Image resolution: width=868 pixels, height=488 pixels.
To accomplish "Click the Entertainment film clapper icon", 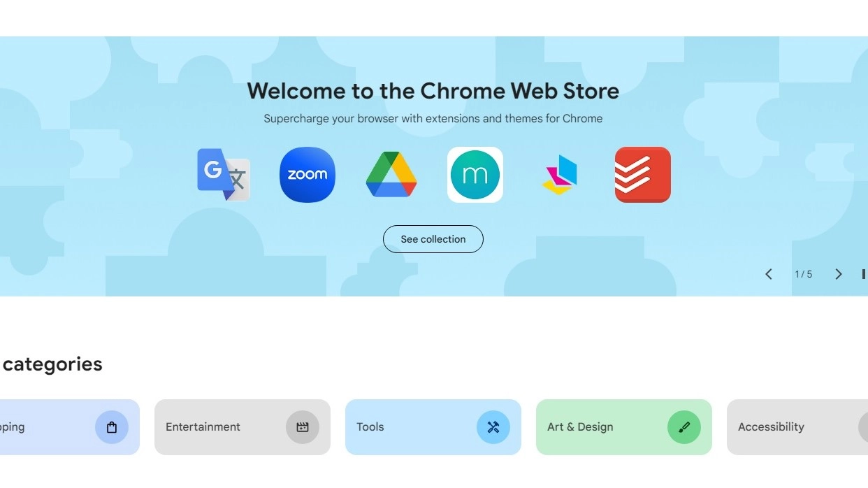I will point(303,427).
